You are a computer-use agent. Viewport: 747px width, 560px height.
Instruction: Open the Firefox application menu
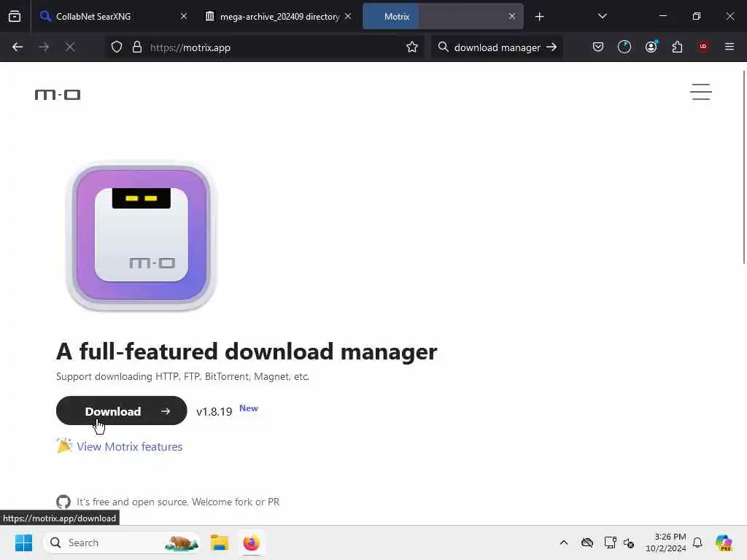click(x=729, y=47)
